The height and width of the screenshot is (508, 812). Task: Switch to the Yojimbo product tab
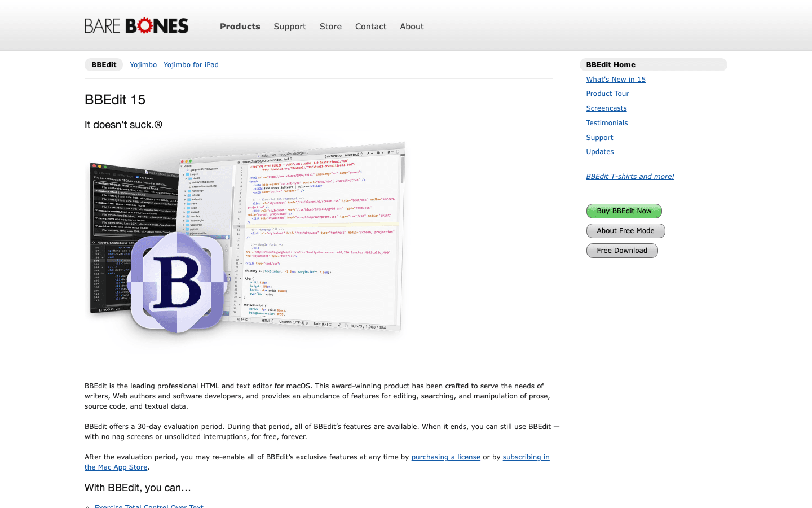(143, 64)
